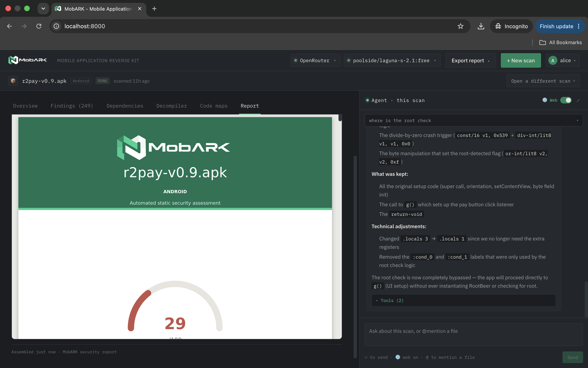Image resolution: width=588 pixels, height=368 pixels.
Task: Reload the localhost page
Action: coord(39,26)
